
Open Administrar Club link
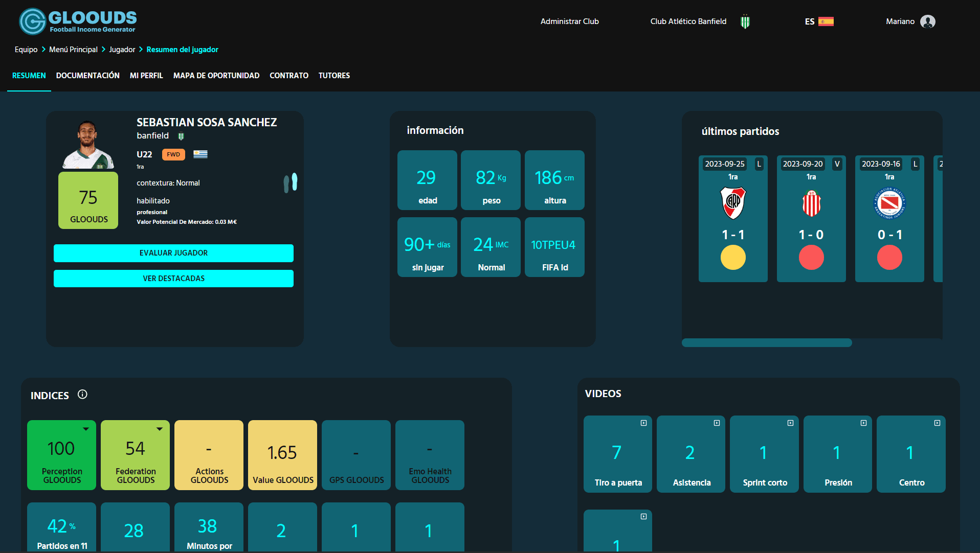(x=569, y=21)
